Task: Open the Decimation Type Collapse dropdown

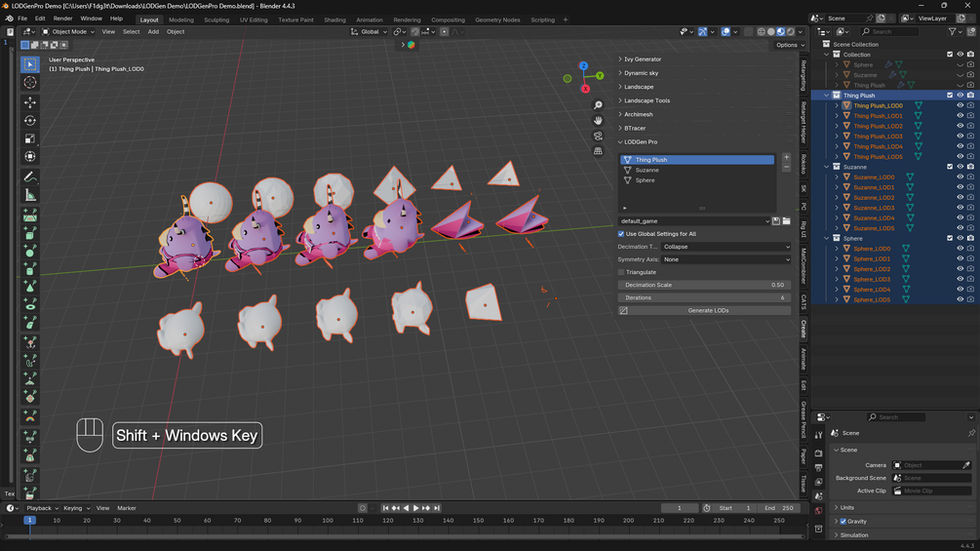Action: pos(725,247)
